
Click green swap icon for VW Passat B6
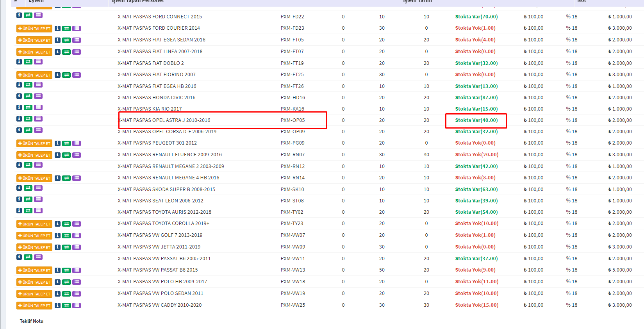(x=28, y=257)
